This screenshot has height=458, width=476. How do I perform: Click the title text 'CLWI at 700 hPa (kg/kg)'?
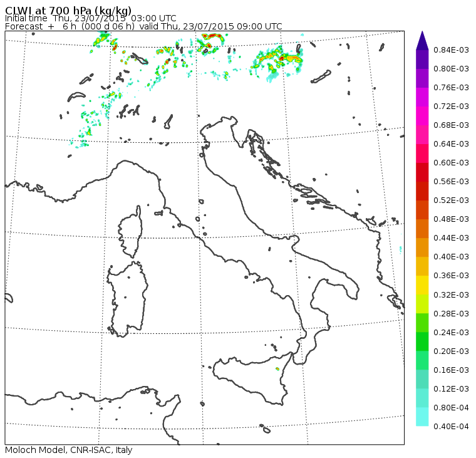[x=68, y=10]
